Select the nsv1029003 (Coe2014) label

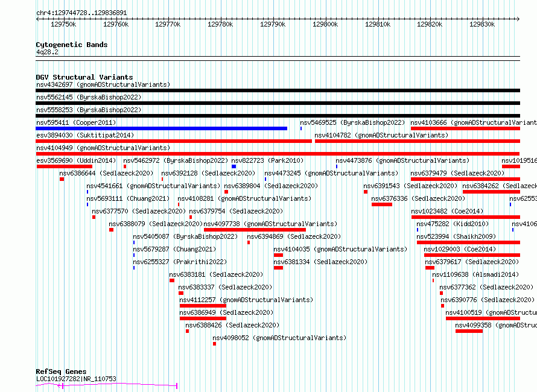coord(460,249)
